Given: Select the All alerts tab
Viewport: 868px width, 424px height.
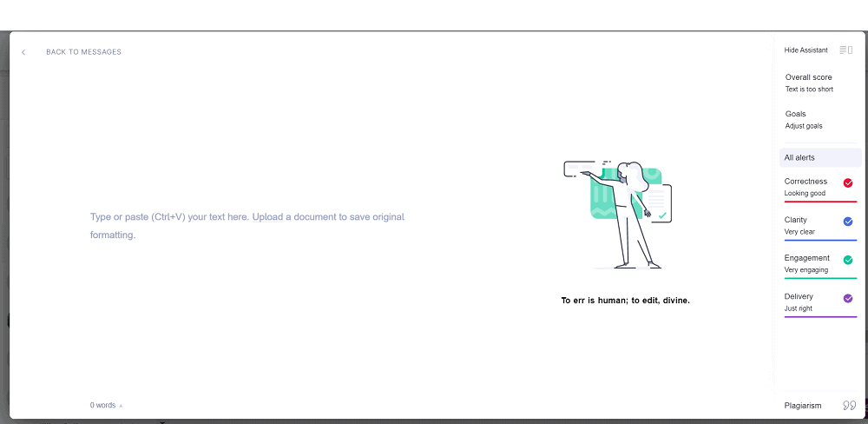Looking at the screenshot, I should click(x=820, y=157).
